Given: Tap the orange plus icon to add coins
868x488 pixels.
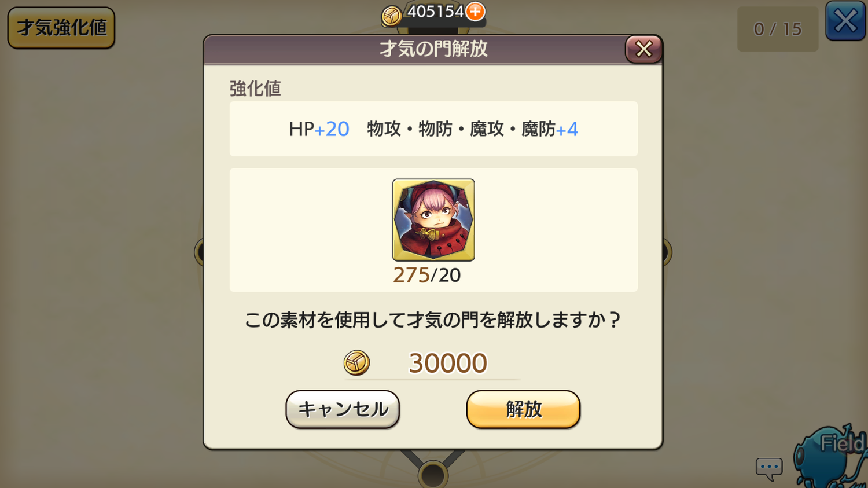Looking at the screenshot, I should [475, 12].
